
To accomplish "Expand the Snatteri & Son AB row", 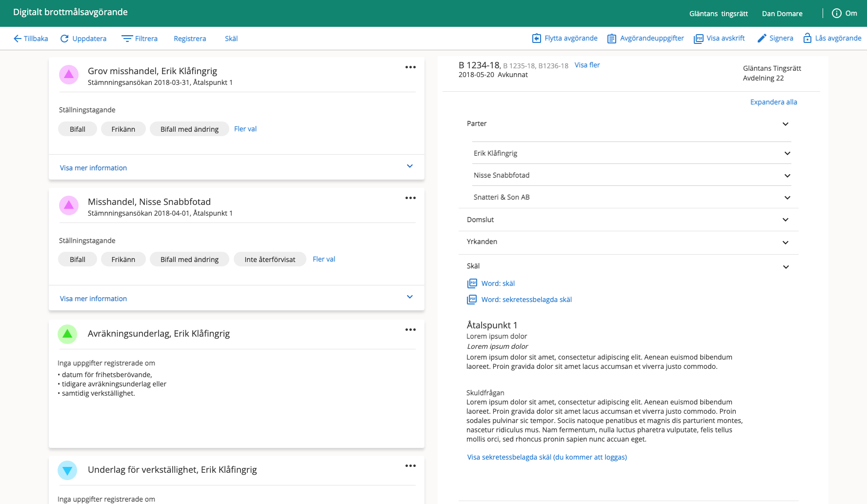I will click(x=632, y=197).
